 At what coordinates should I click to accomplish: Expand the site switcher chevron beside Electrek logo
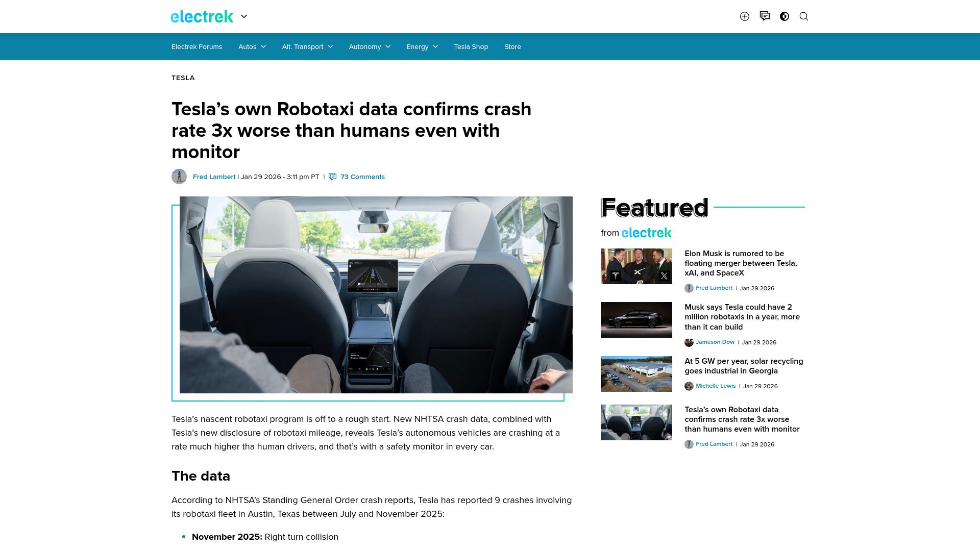244,16
